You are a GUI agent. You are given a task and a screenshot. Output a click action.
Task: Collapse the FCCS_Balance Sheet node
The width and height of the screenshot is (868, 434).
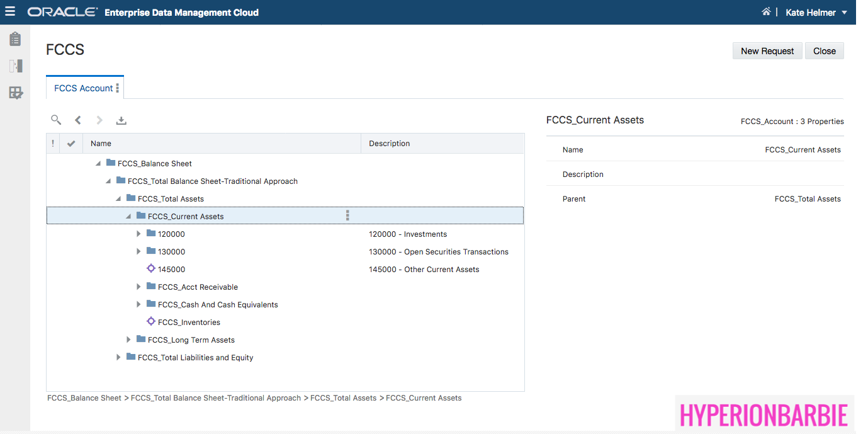[x=98, y=164]
